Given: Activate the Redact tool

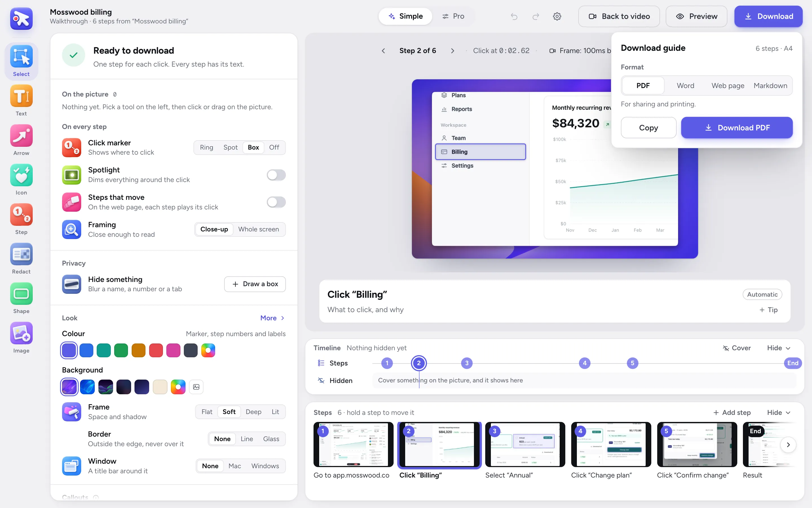Looking at the screenshot, I should tap(21, 259).
